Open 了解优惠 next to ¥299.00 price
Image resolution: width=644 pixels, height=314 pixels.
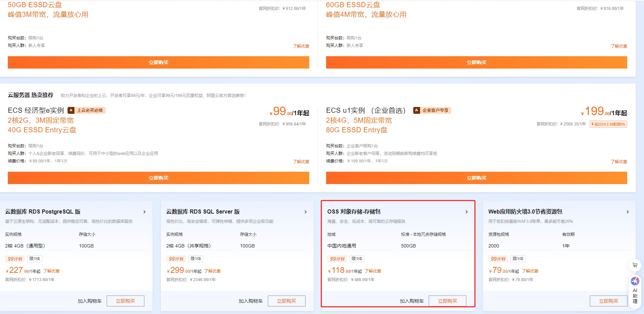[x=213, y=271]
